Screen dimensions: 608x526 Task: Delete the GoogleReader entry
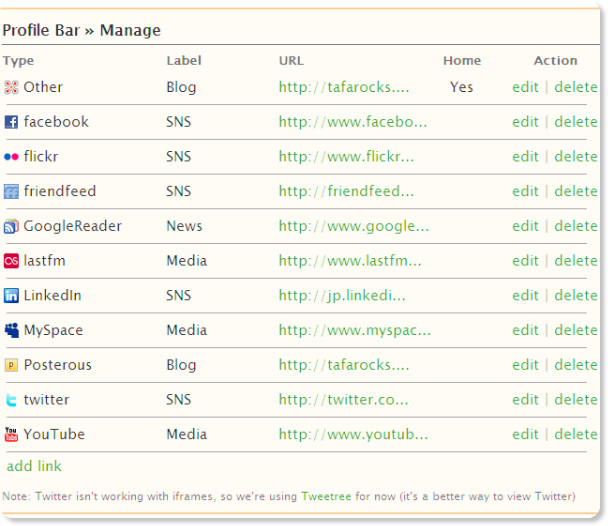pyautogui.click(x=576, y=226)
